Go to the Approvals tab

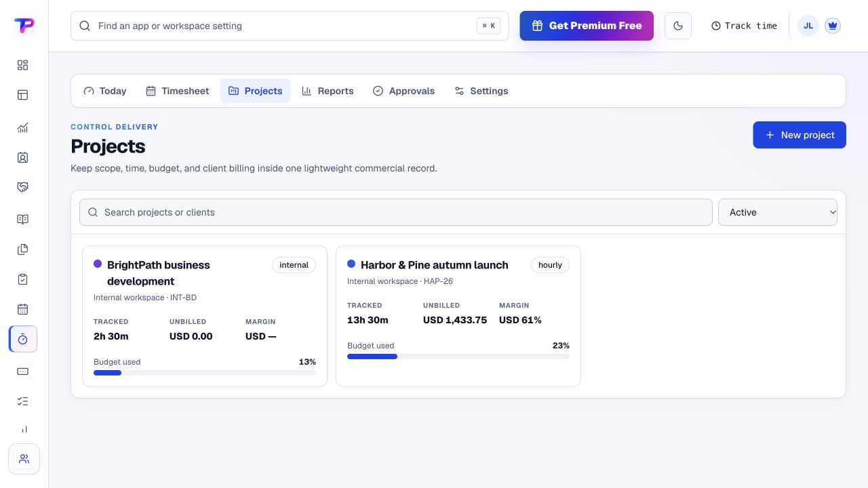click(x=404, y=91)
